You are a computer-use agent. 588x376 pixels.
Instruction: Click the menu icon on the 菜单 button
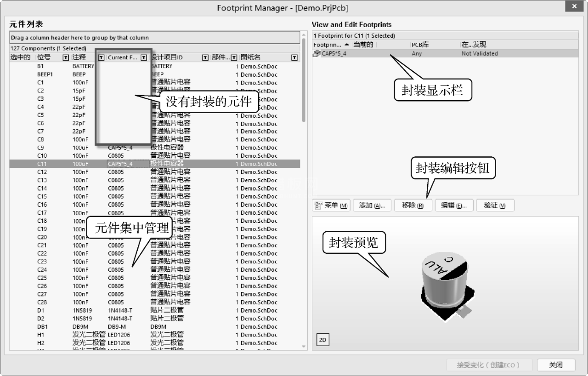319,205
